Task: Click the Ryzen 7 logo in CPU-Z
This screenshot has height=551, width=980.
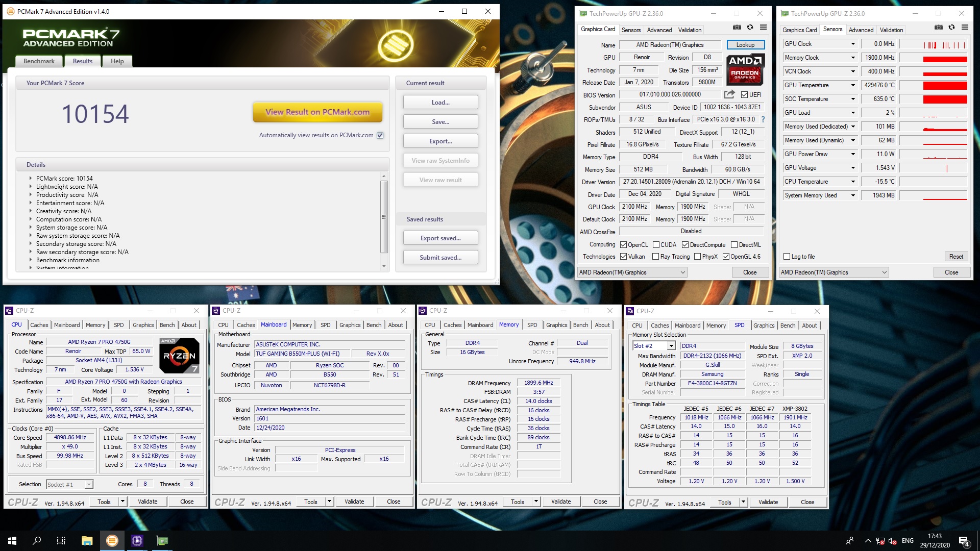Action: pyautogui.click(x=179, y=355)
